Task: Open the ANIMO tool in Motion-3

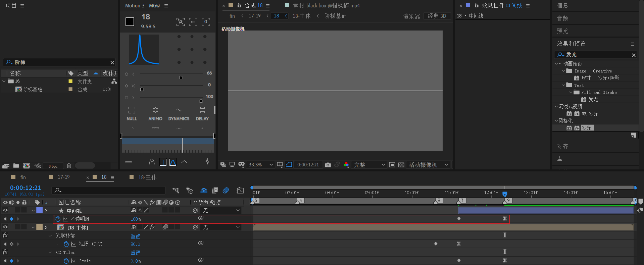Action: (x=155, y=114)
